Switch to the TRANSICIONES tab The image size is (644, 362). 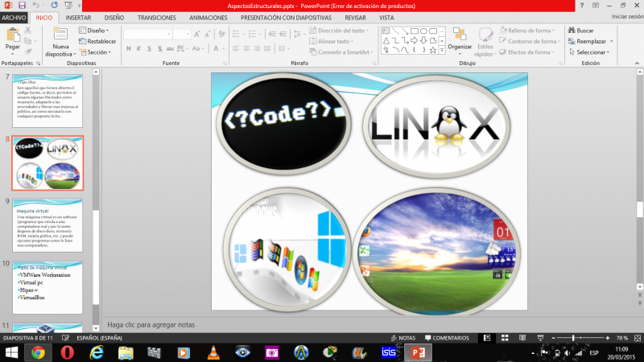[x=156, y=18]
